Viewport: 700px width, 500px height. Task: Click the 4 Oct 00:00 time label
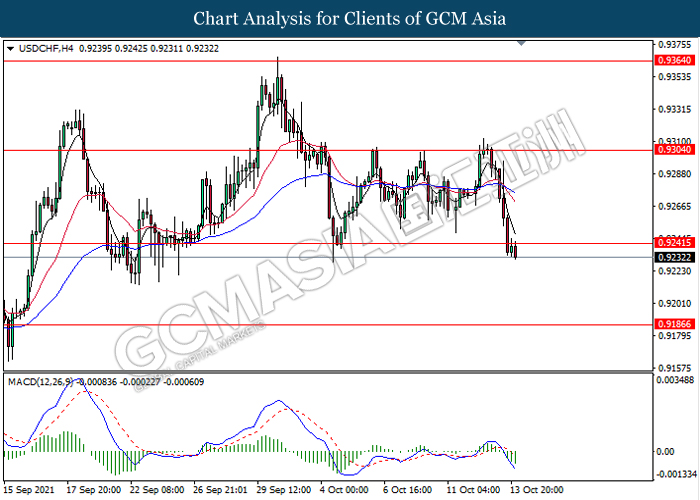(344, 490)
